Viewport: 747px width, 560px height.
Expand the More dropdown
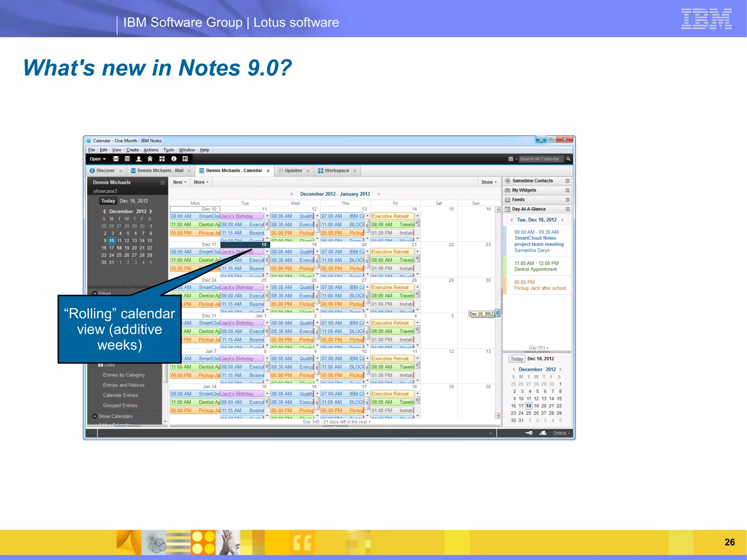pyautogui.click(x=201, y=182)
